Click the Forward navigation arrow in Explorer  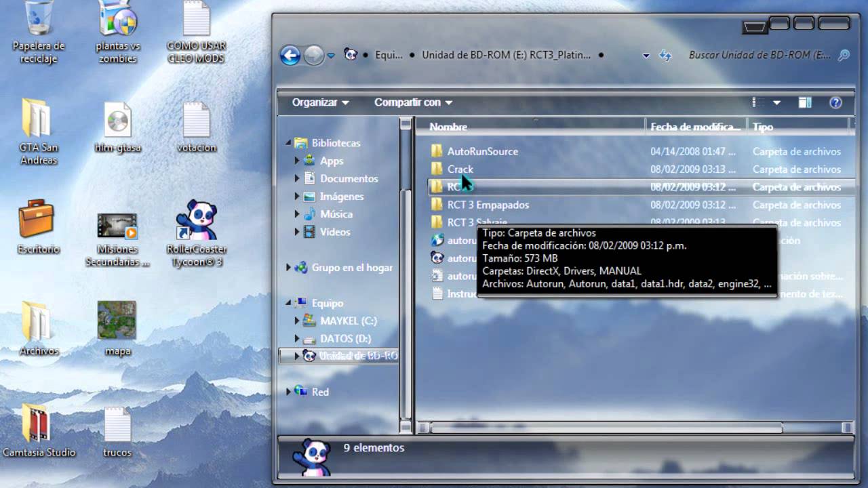313,56
